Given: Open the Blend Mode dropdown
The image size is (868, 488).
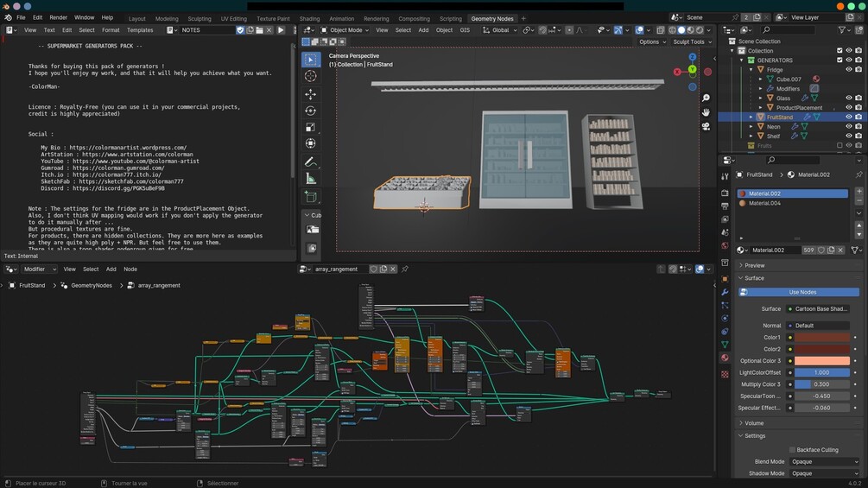Looking at the screenshot, I should [x=824, y=462].
